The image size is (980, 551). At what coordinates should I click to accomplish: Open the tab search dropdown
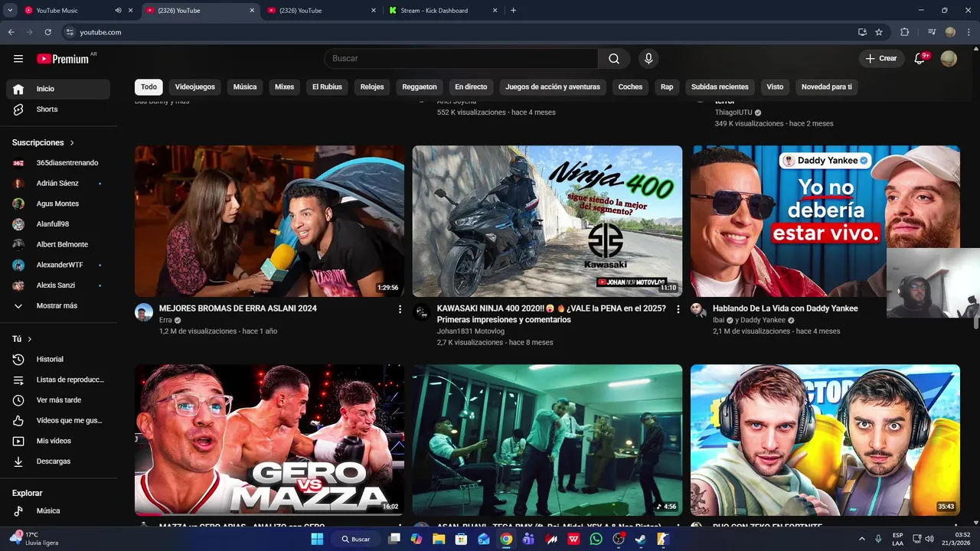click(x=10, y=11)
